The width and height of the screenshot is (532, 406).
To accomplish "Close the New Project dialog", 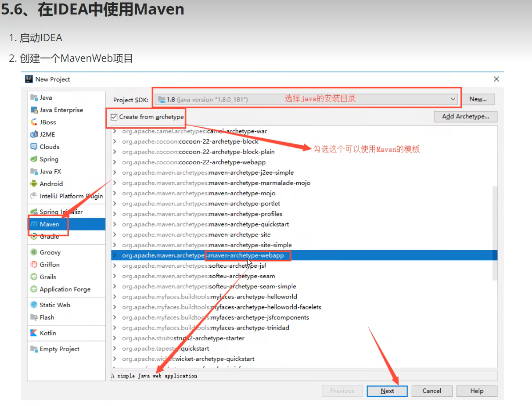I will coord(496,79).
